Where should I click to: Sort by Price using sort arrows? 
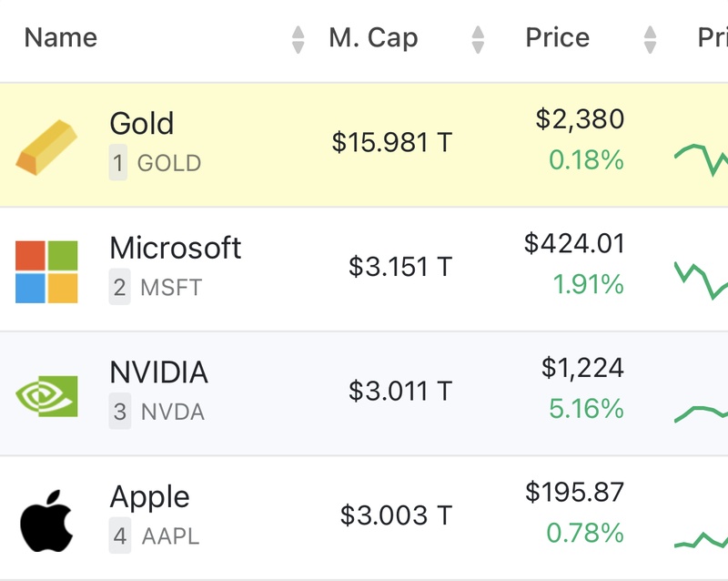pos(650,39)
